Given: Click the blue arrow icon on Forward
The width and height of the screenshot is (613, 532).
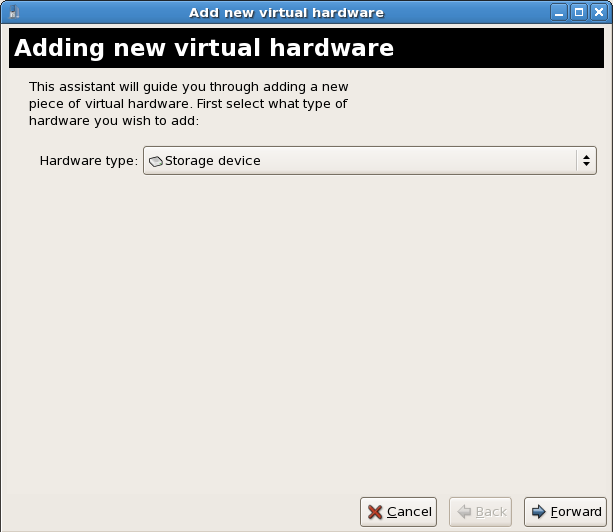Looking at the screenshot, I should (539, 512).
